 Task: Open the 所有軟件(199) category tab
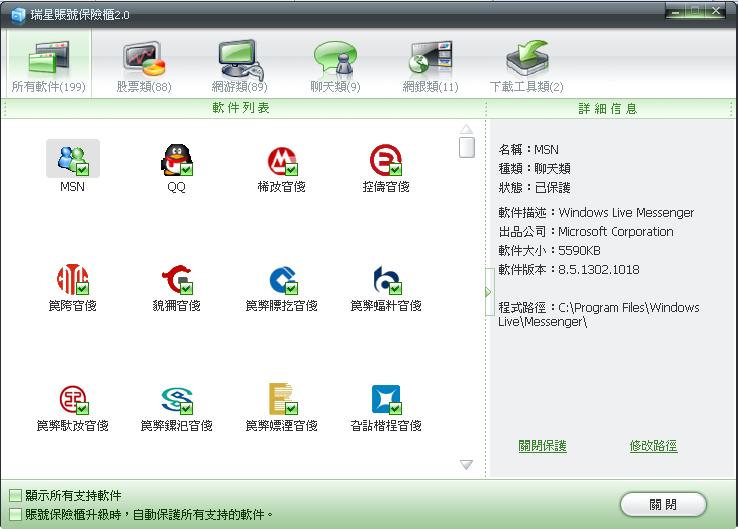(x=48, y=65)
